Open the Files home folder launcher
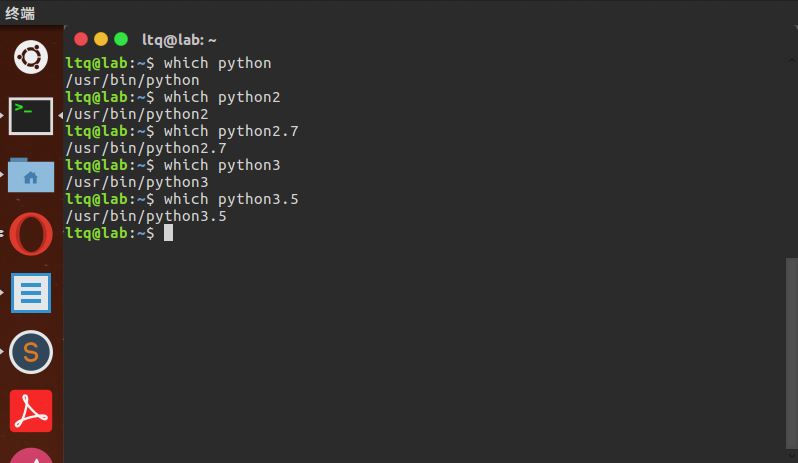The height and width of the screenshot is (463, 798). tap(31, 176)
